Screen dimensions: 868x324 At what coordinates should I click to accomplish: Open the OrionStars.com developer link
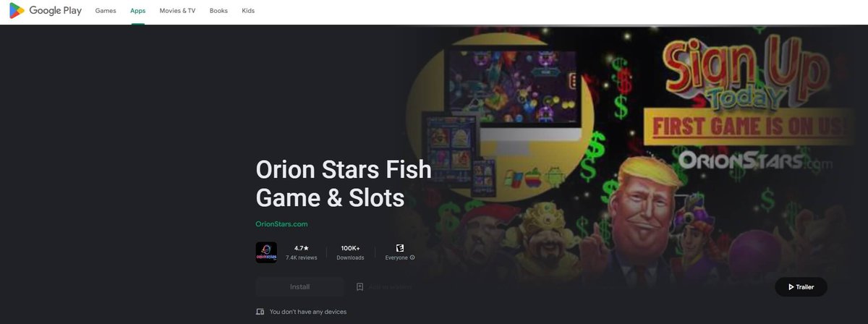[x=282, y=224]
